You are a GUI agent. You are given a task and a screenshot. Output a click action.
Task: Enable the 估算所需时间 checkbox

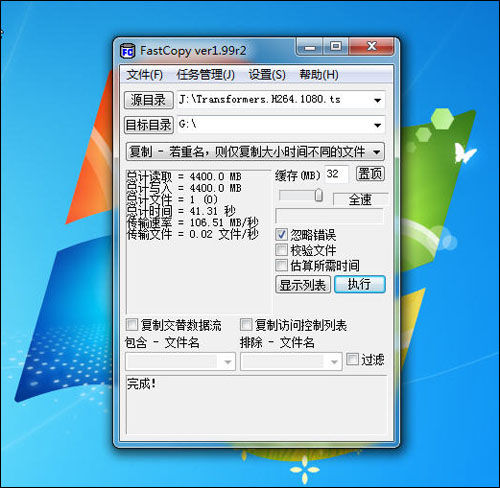click(x=281, y=265)
